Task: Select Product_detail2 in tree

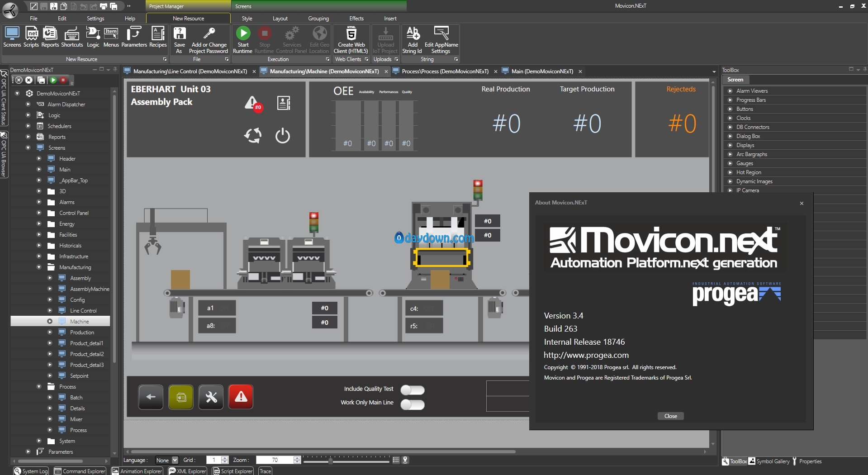Action: (87, 354)
